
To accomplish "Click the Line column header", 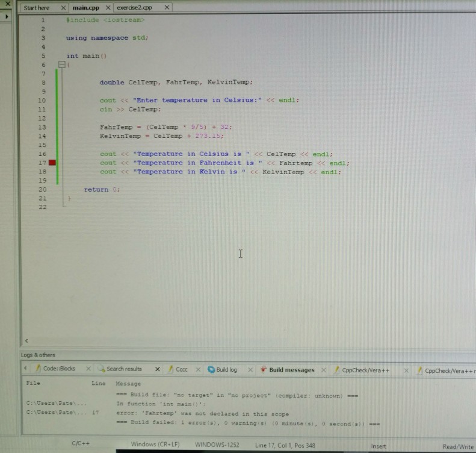I will coord(98,383).
